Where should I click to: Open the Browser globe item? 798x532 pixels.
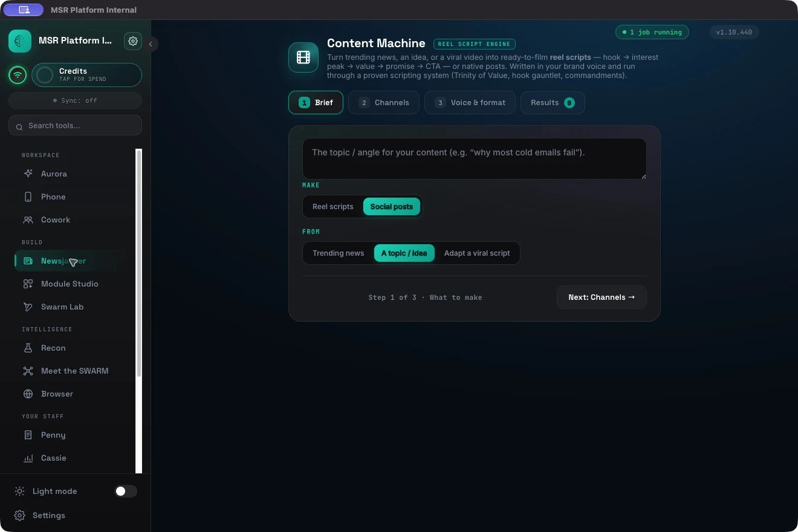tap(75, 394)
